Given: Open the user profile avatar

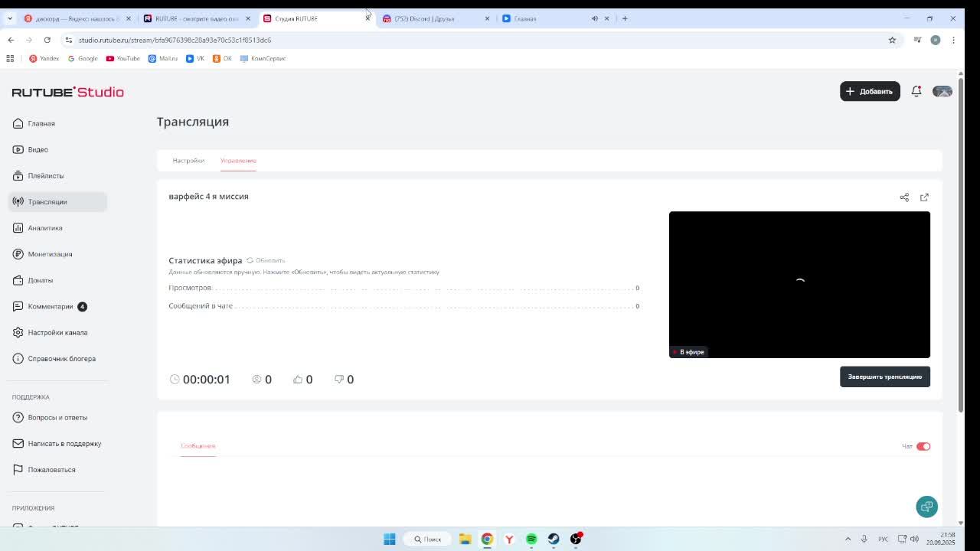Looking at the screenshot, I should (x=942, y=91).
